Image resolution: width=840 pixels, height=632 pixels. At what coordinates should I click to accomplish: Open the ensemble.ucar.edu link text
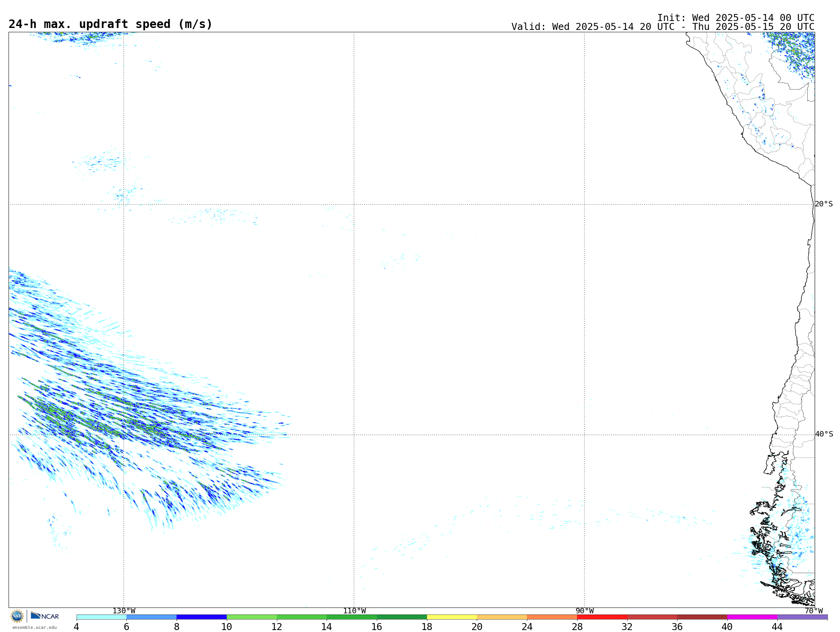pos(35,627)
